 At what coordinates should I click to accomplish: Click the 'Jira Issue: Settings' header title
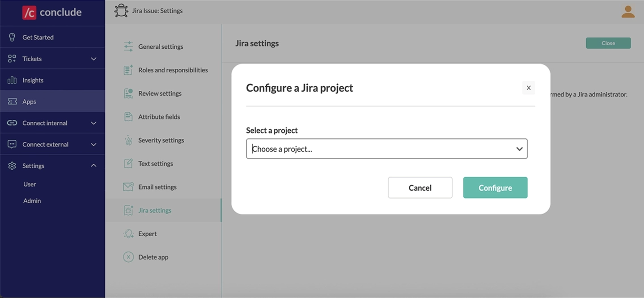click(157, 11)
